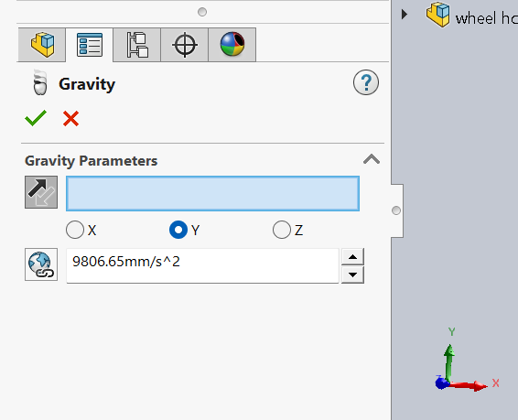Edit the 9806.65mm/s^2 gravity value field
This screenshot has height=420, width=518.
(202, 265)
